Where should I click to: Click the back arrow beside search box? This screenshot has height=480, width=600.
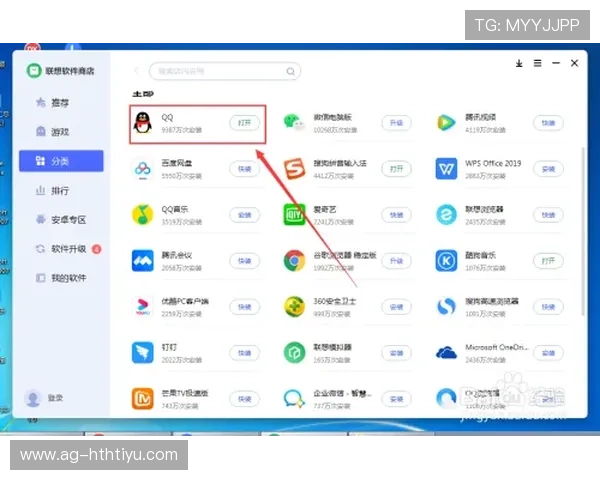(x=136, y=71)
